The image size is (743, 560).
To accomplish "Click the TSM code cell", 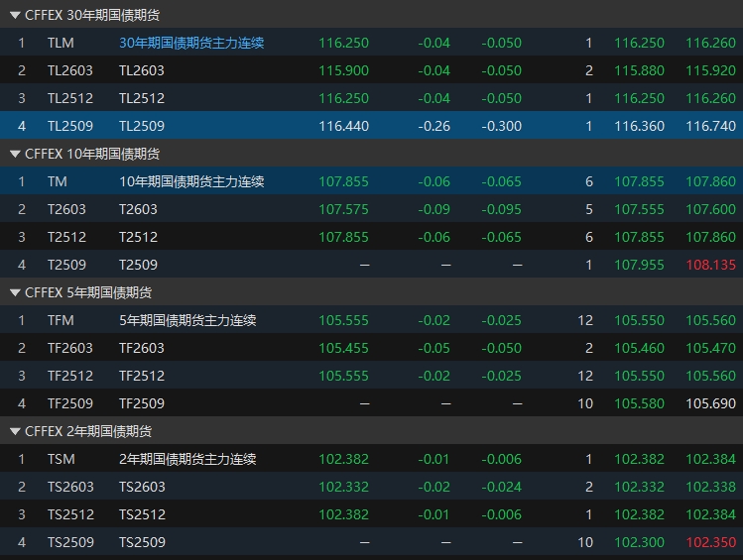I will point(62,459).
